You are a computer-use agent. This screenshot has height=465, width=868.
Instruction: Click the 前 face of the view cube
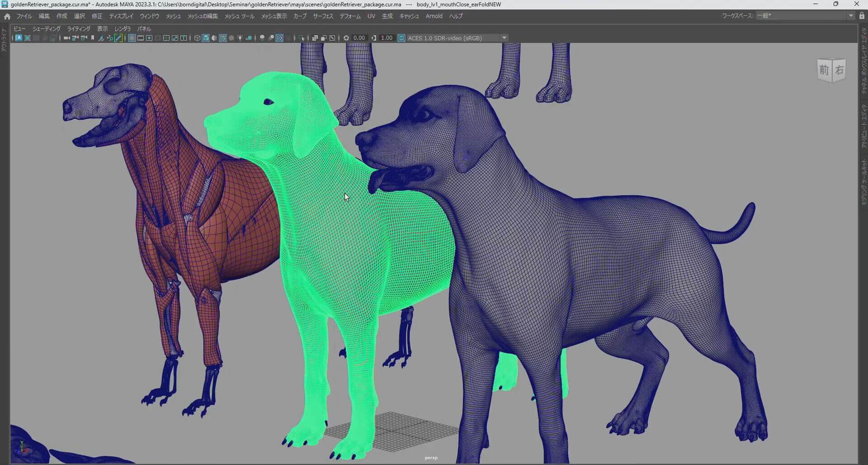(x=824, y=70)
